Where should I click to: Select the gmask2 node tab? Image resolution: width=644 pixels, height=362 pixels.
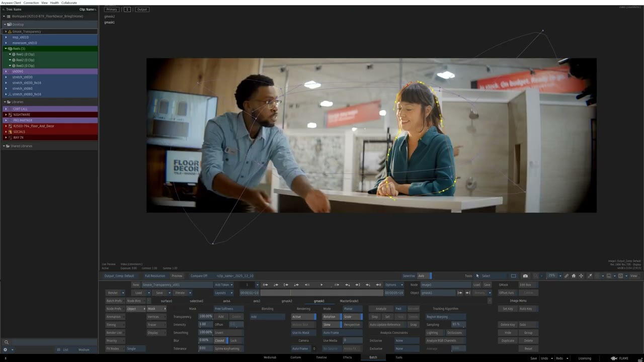tap(287, 301)
